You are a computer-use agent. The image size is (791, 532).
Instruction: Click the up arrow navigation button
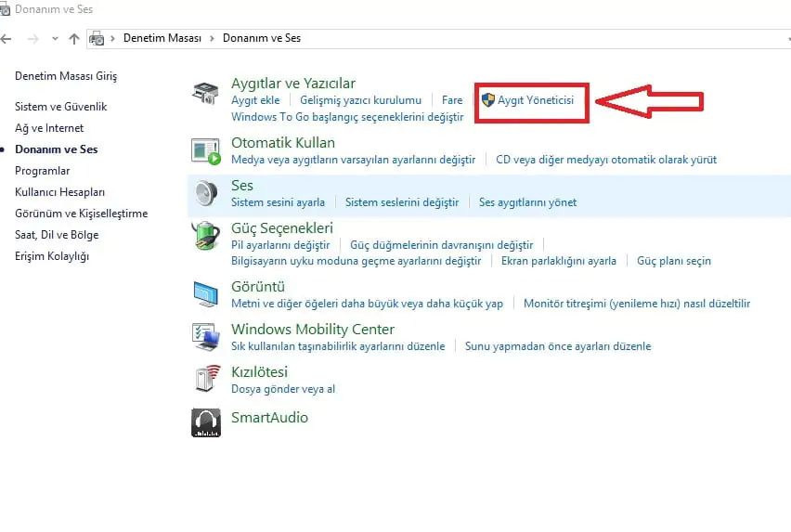pyautogui.click(x=74, y=39)
